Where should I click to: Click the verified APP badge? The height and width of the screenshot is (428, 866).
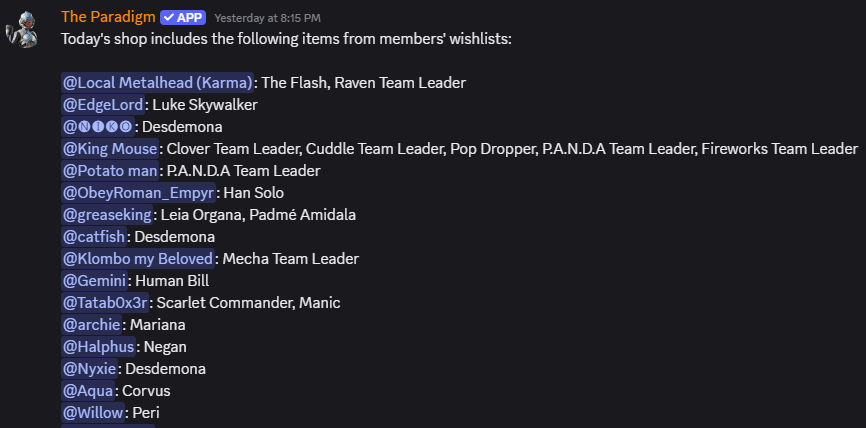pos(183,18)
